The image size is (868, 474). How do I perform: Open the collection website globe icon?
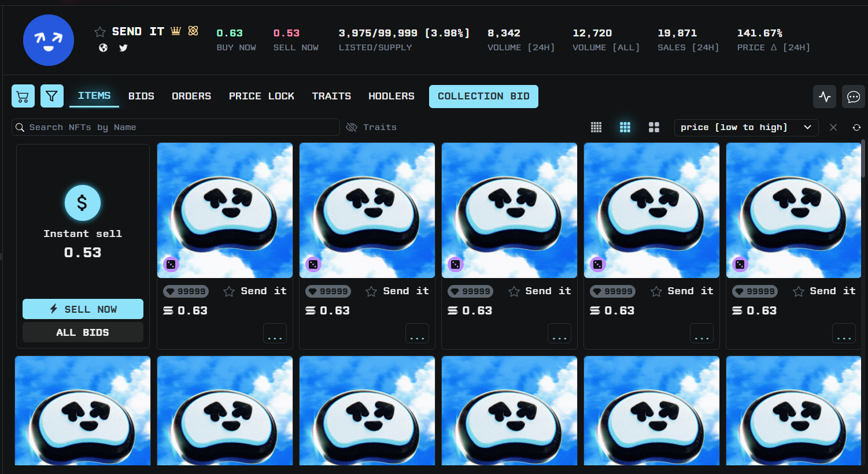pyautogui.click(x=103, y=48)
